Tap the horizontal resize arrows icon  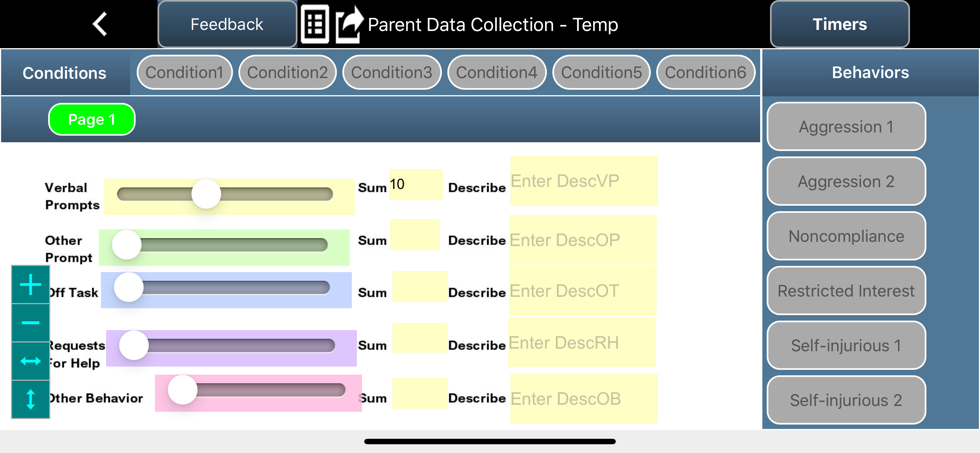click(30, 361)
